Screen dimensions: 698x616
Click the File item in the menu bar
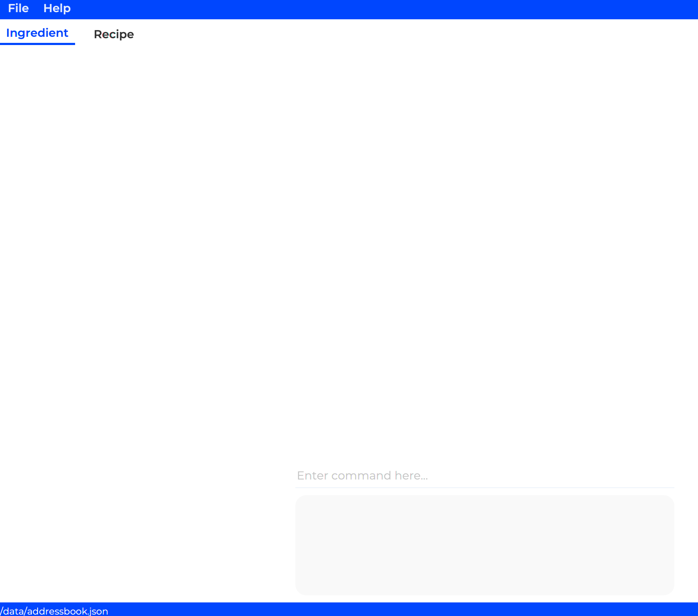(18, 8)
